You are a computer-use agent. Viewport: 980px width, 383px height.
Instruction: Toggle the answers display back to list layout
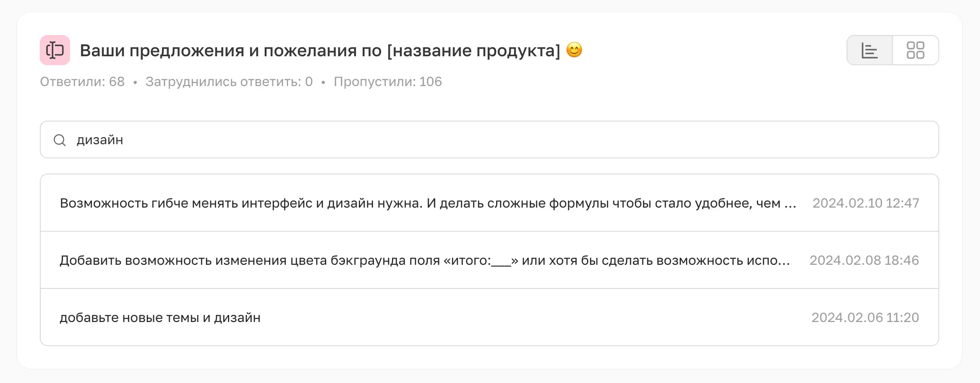[x=869, y=50]
